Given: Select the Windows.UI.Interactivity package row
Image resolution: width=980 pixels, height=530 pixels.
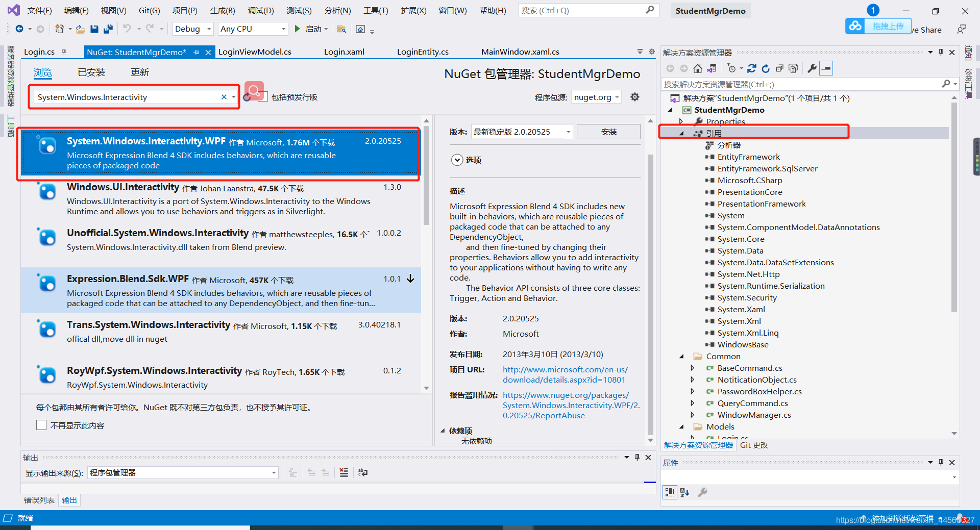Looking at the screenshot, I should 220,199.
